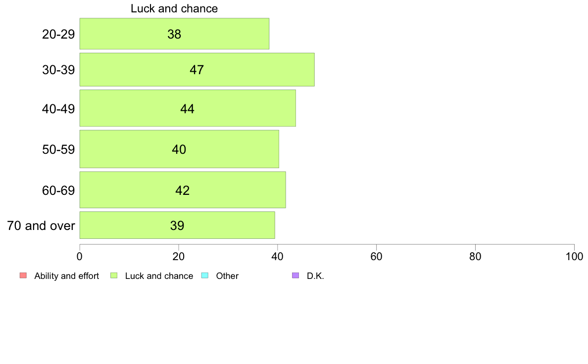The width and height of the screenshot is (588, 364).
Task: Select the 70 and over bar showing 39
Action: pyautogui.click(x=177, y=225)
